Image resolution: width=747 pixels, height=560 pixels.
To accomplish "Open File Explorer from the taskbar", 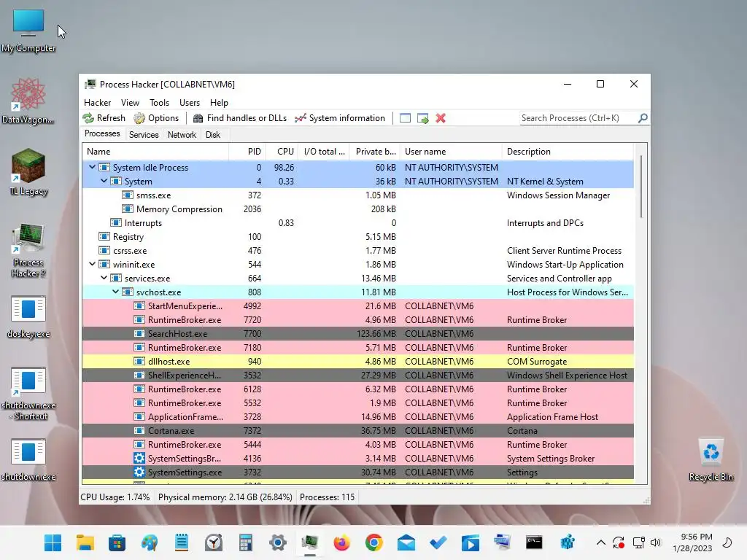I will tap(85, 542).
